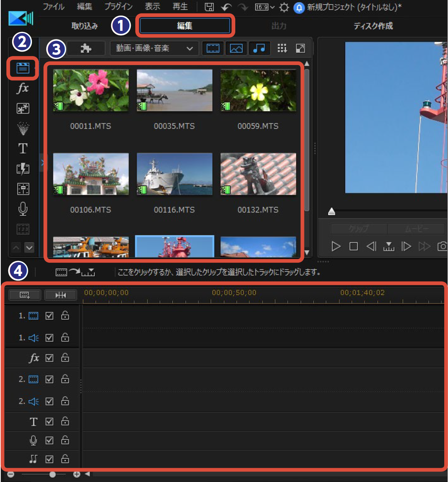This screenshot has width=448, height=482.
Task: Uncheck video track 1 enable checkbox
Action: [x=49, y=316]
